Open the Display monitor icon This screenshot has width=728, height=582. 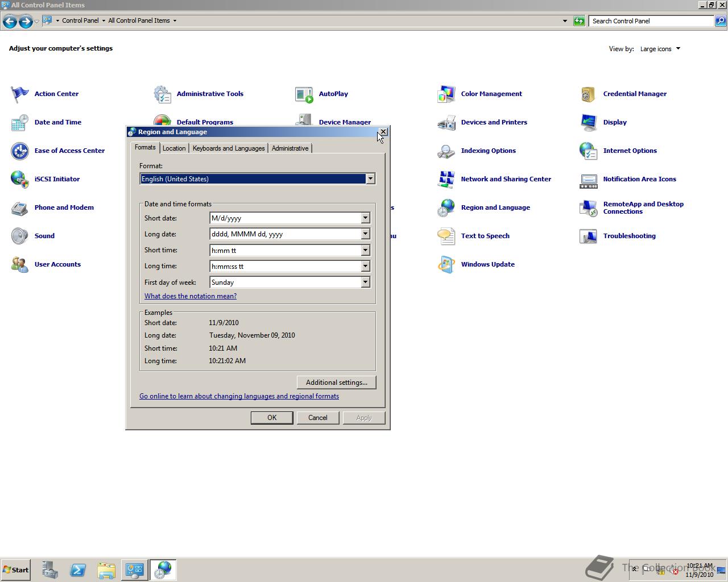589,122
